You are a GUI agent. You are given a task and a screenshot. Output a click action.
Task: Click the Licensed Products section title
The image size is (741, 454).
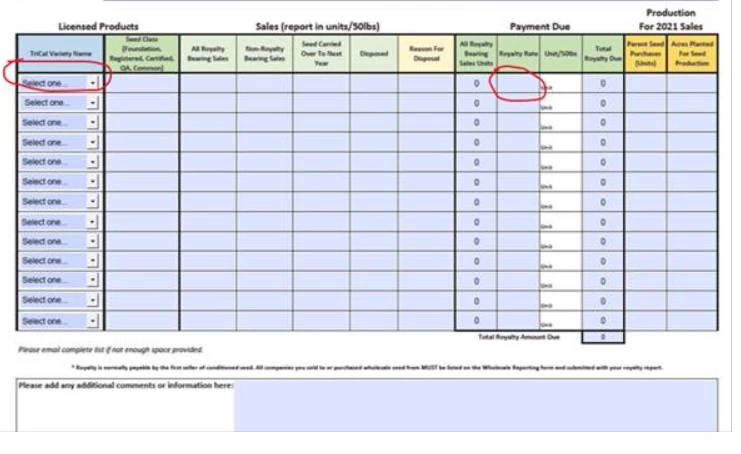pos(98,26)
